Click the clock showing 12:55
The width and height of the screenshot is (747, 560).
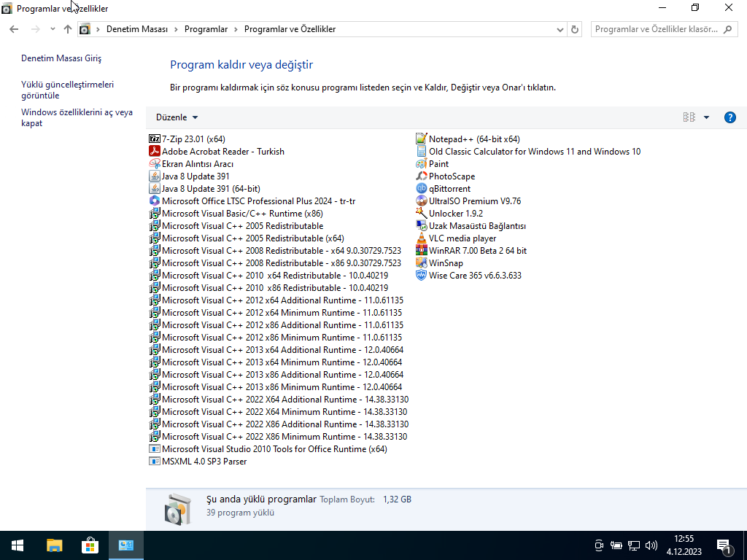683,539
